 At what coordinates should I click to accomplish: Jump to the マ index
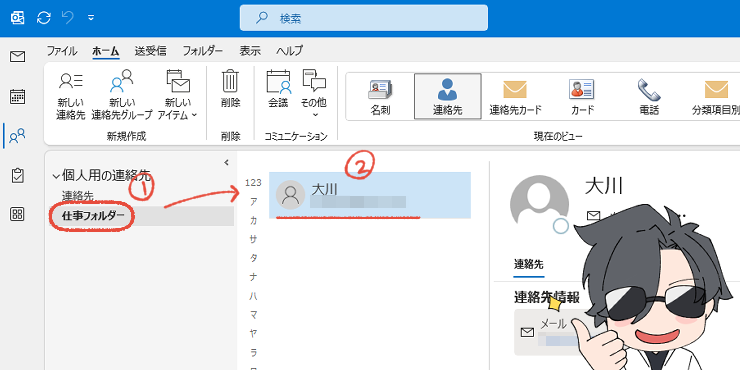(x=253, y=315)
